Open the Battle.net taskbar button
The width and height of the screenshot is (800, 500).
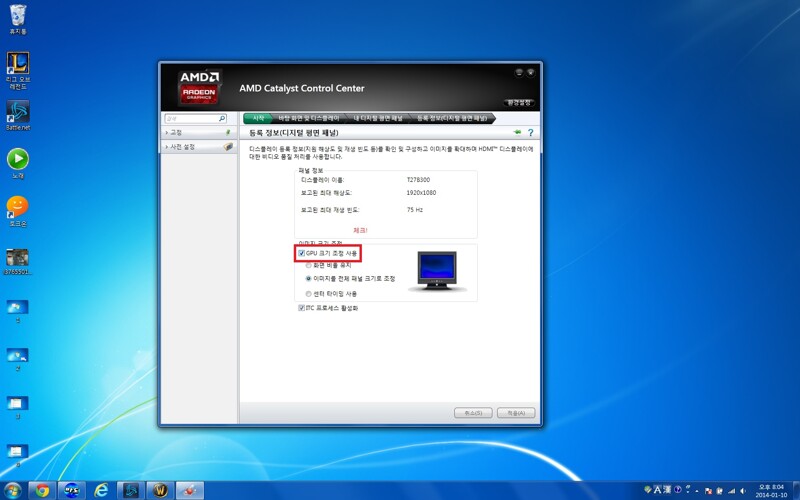[x=131, y=491]
